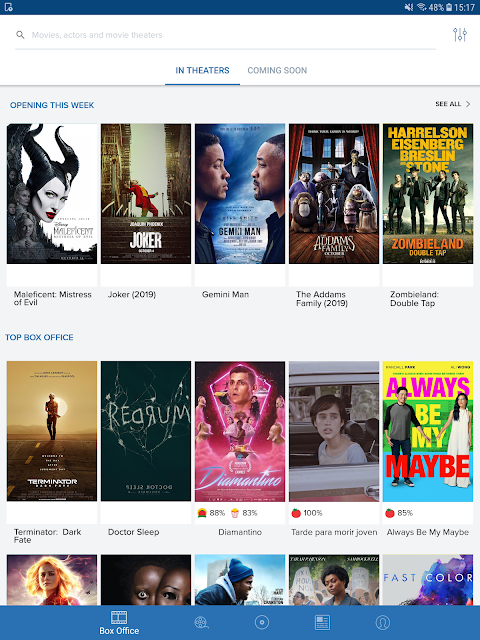This screenshot has width=480, height=640.
Task: Open The Addams Family poster
Action: [334, 194]
